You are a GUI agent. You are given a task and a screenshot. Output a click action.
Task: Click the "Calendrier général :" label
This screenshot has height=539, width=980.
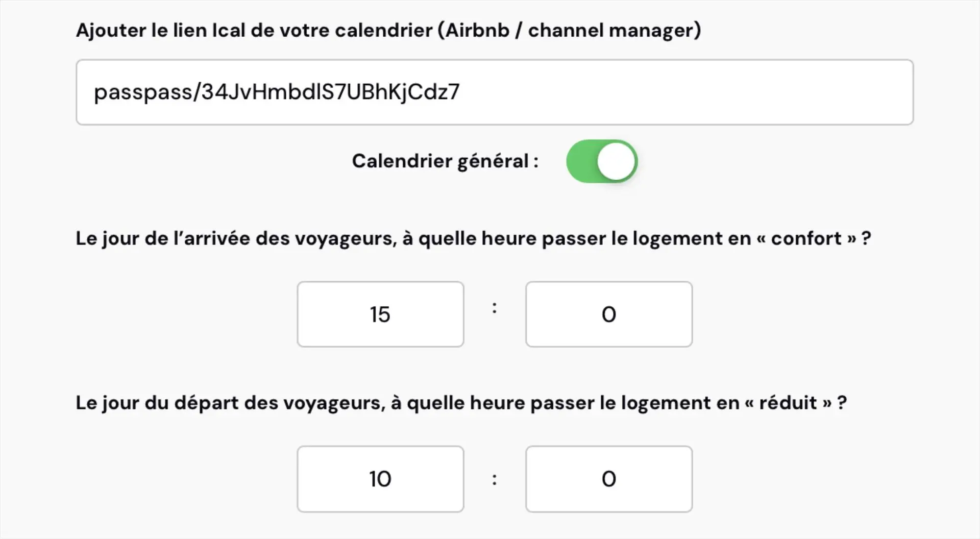click(445, 161)
